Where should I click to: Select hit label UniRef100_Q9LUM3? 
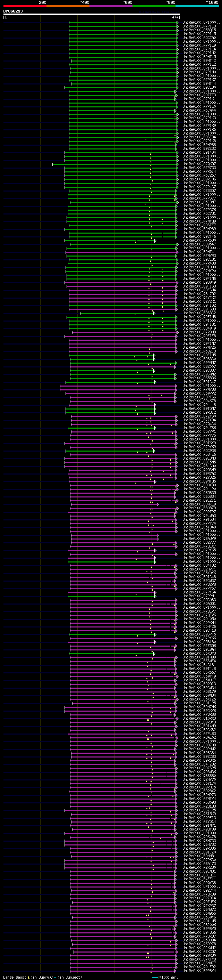point(199,459)
